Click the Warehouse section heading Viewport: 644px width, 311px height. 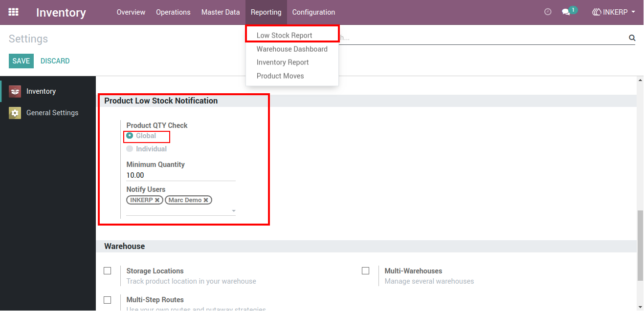tap(125, 247)
